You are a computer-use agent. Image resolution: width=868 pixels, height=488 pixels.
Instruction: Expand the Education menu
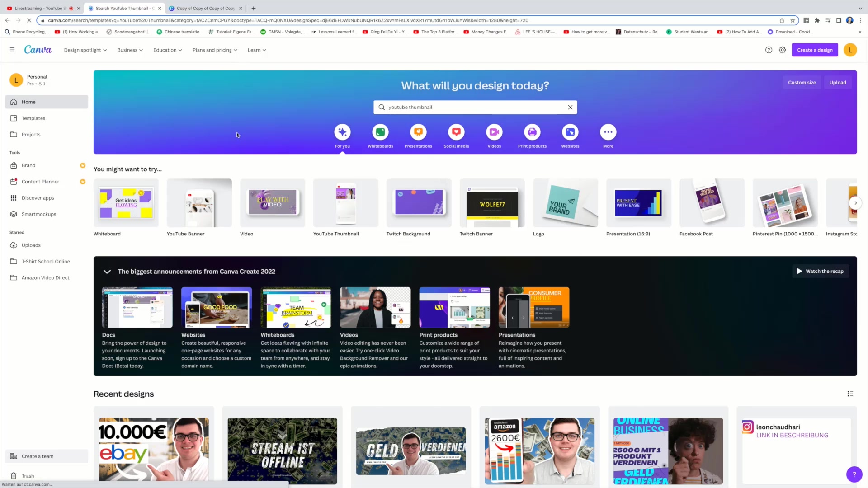coord(167,50)
